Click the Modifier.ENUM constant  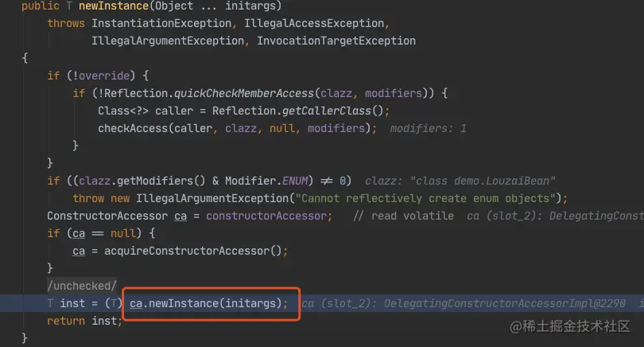coord(266,181)
